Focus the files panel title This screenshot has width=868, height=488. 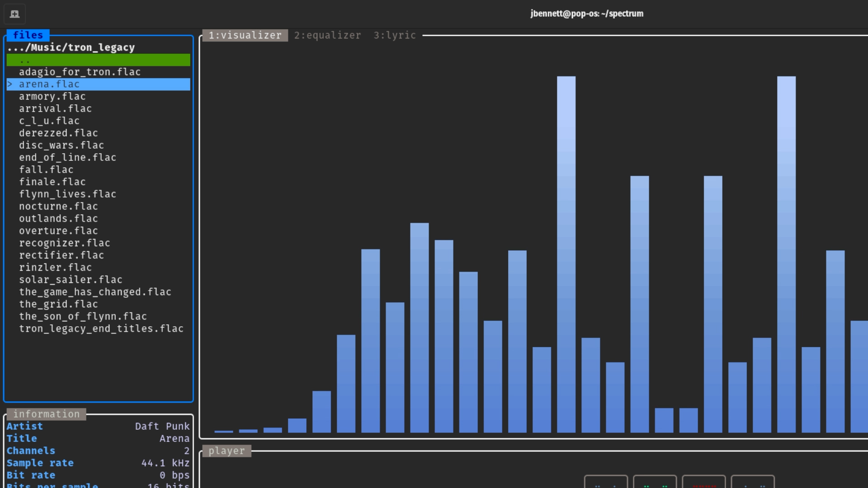(28, 35)
